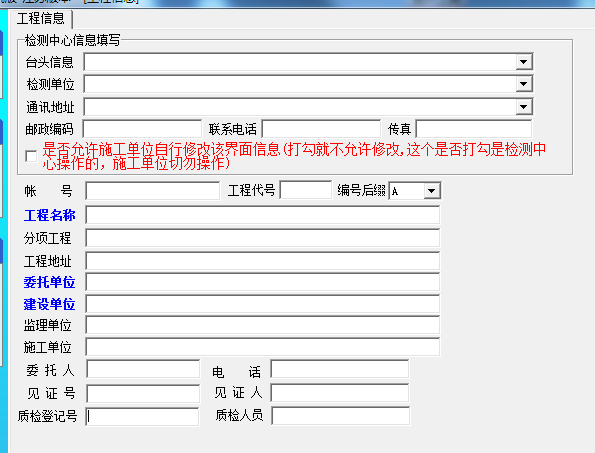Expand the 编号后缀 dropdown showing A

coord(431,191)
